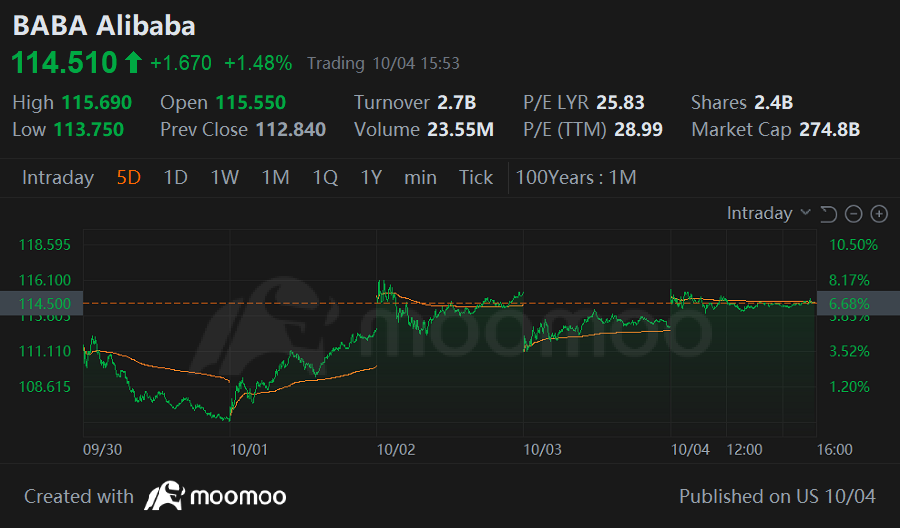The image size is (900, 528).
Task: Click the 108.615 price axis label
Action: (45, 387)
